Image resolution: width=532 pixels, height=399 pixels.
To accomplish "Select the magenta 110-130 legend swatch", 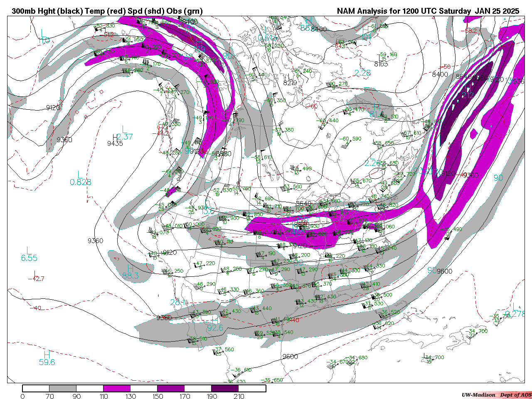I will click(117, 389).
